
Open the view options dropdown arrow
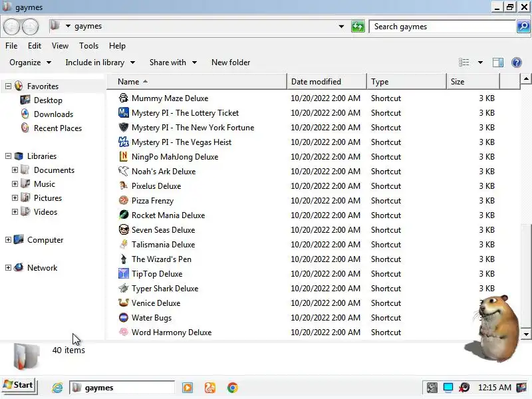(x=480, y=63)
